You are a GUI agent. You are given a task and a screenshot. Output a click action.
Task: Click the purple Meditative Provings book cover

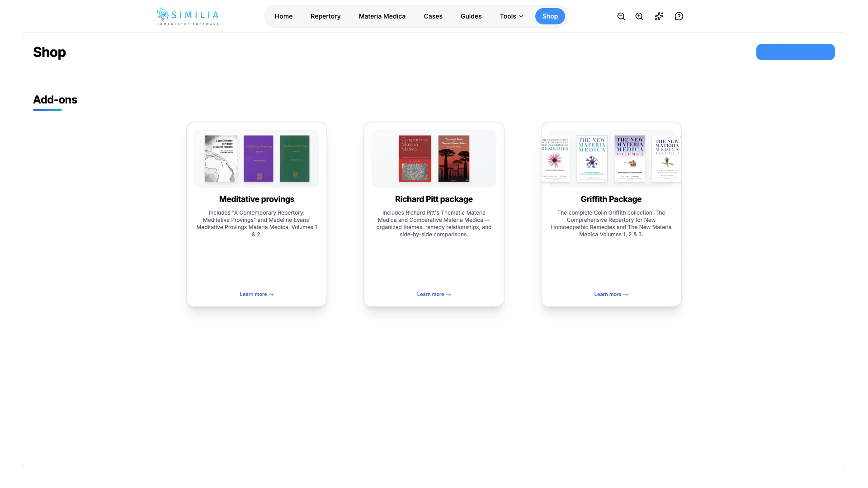coord(259,159)
